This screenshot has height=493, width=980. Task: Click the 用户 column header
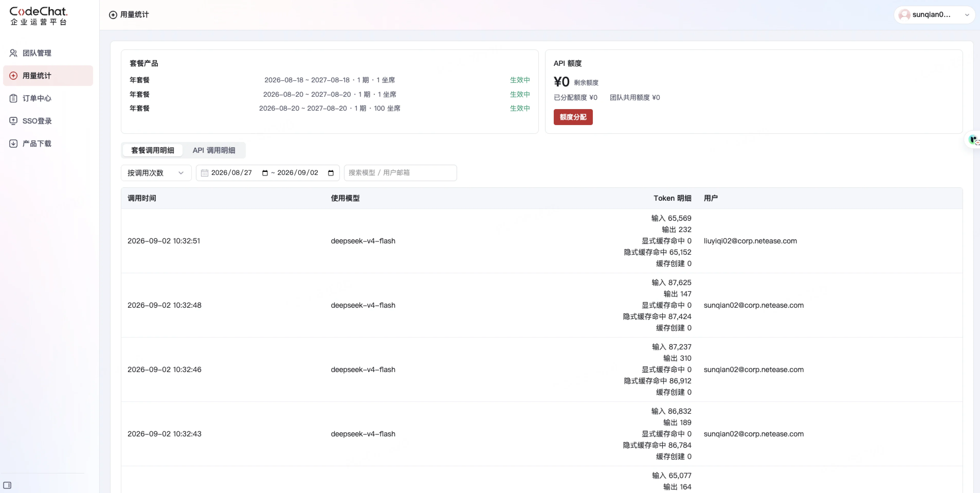711,198
